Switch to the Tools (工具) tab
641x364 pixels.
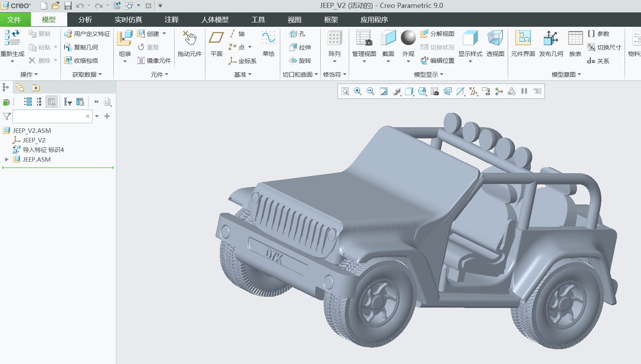258,20
